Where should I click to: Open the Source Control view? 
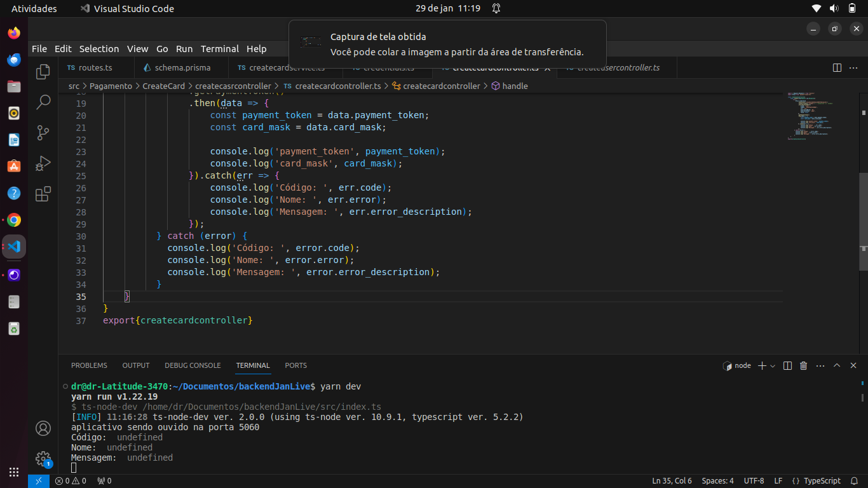43,133
